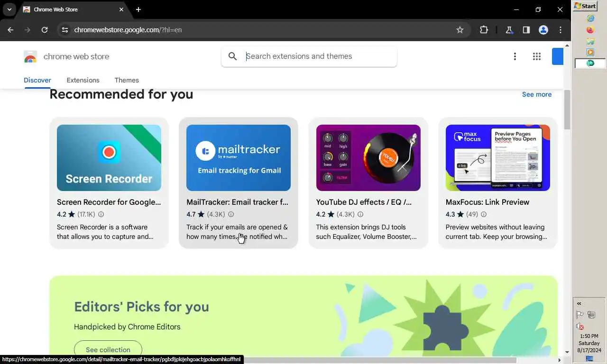Click the Action Center flag icon

tap(579, 315)
